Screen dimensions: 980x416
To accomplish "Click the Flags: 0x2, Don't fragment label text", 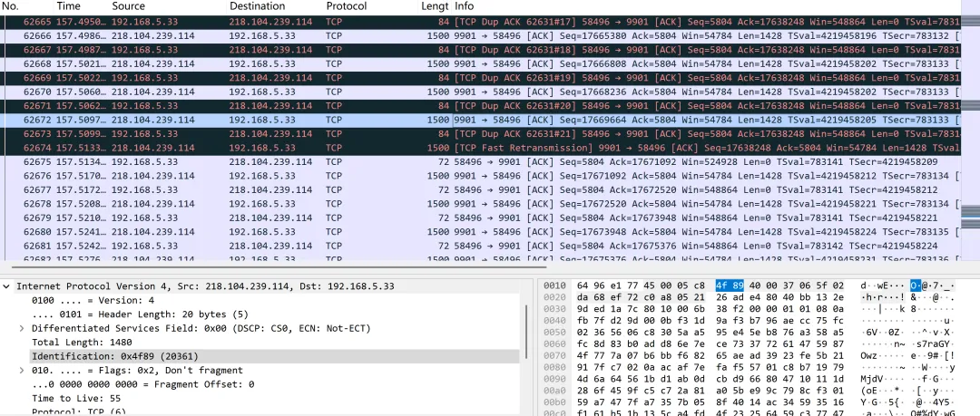I will tap(137, 371).
